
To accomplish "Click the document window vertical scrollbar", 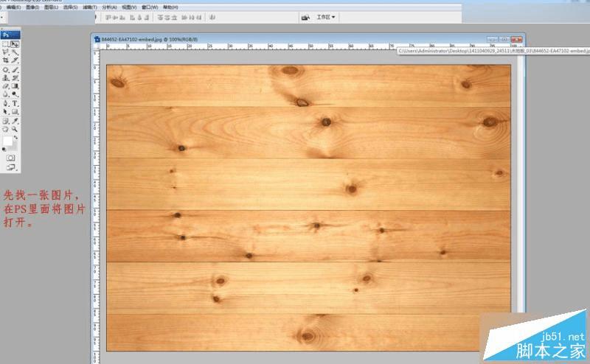I will point(521,184).
